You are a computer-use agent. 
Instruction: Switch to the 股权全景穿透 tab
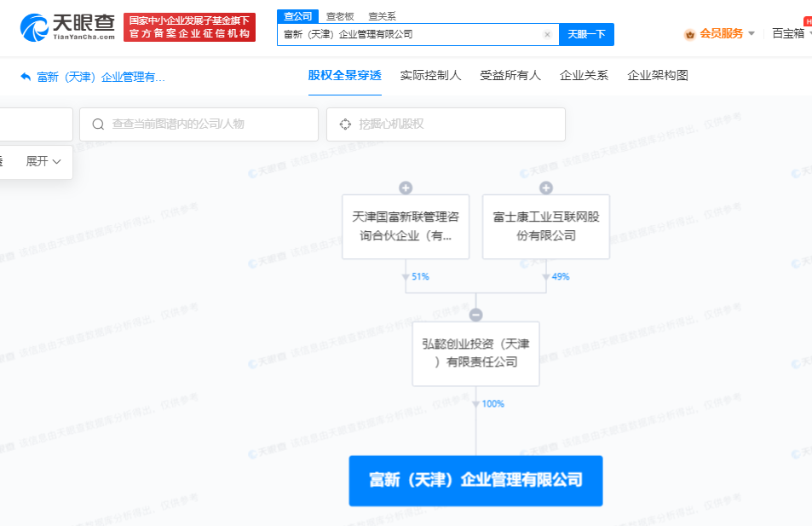345,76
